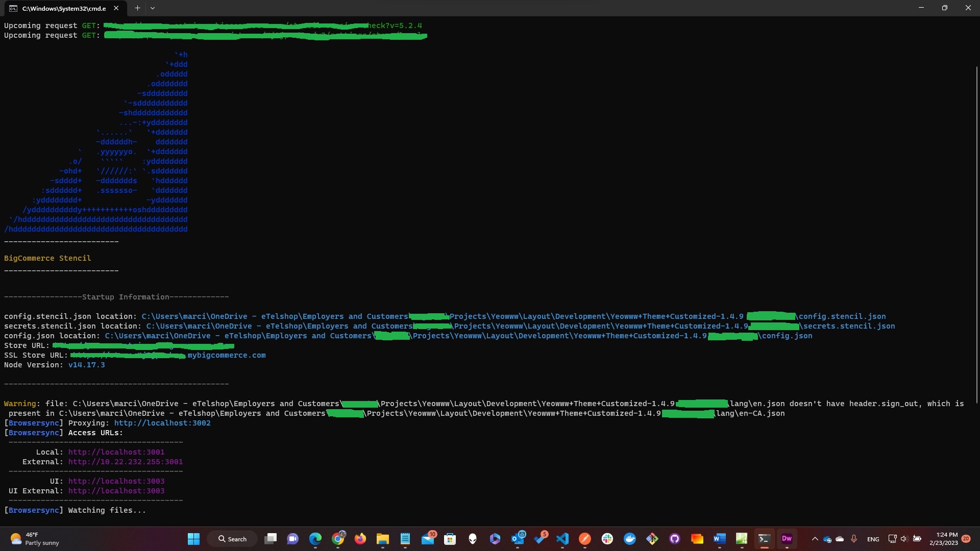Screen dimensions: 980x551
Task: Open the Mail app with 10 badge
Action: coord(428,539)
